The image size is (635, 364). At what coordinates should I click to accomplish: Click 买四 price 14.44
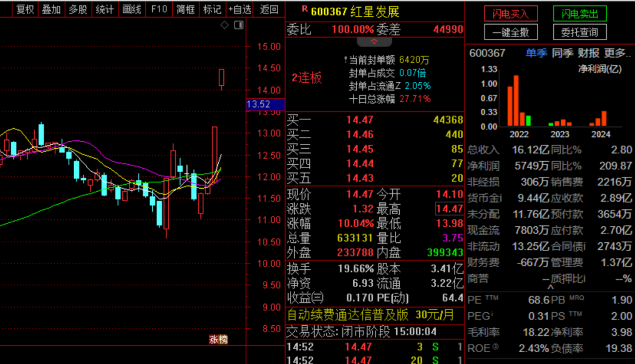pyautogui.click(x=360, y=163)
